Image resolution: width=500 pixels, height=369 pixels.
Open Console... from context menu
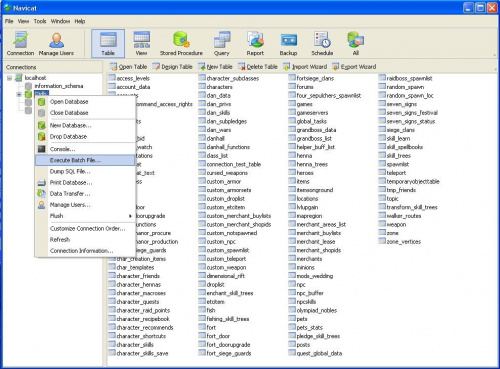[x=85, y=149]
